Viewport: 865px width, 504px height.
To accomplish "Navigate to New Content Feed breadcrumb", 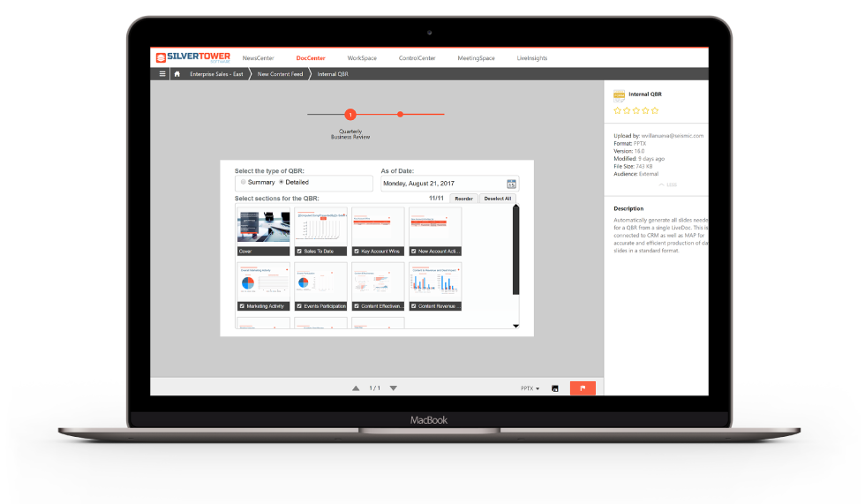I will coord(281,74).
